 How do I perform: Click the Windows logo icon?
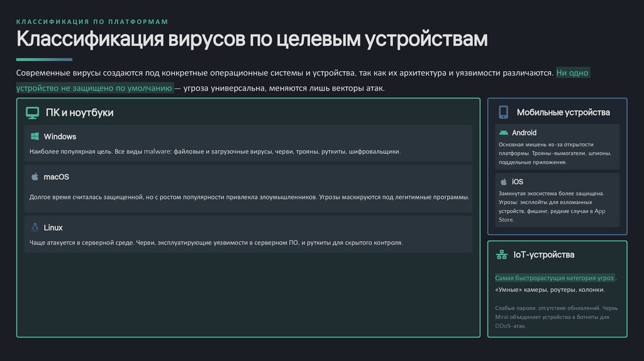[35, 136]
